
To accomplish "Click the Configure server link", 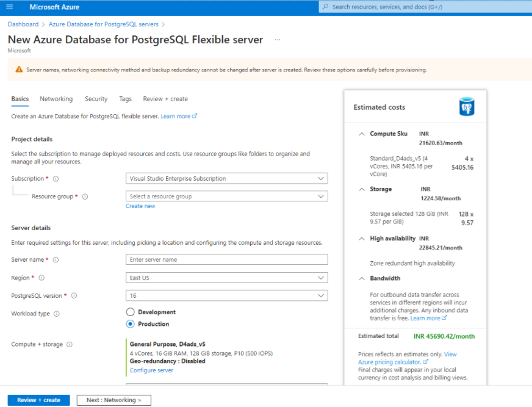I will pos(151,370).
